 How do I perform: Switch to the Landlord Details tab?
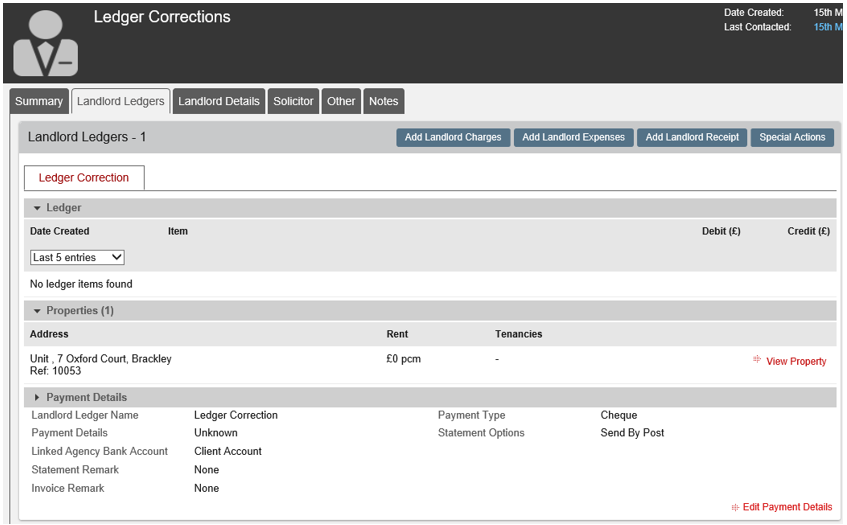(x=219, y=101)
